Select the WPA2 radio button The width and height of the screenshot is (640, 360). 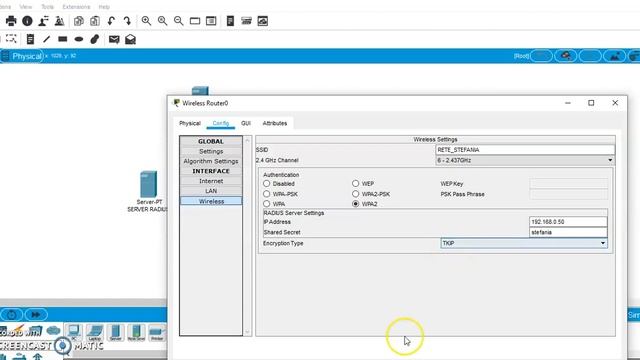coord(356,204)
